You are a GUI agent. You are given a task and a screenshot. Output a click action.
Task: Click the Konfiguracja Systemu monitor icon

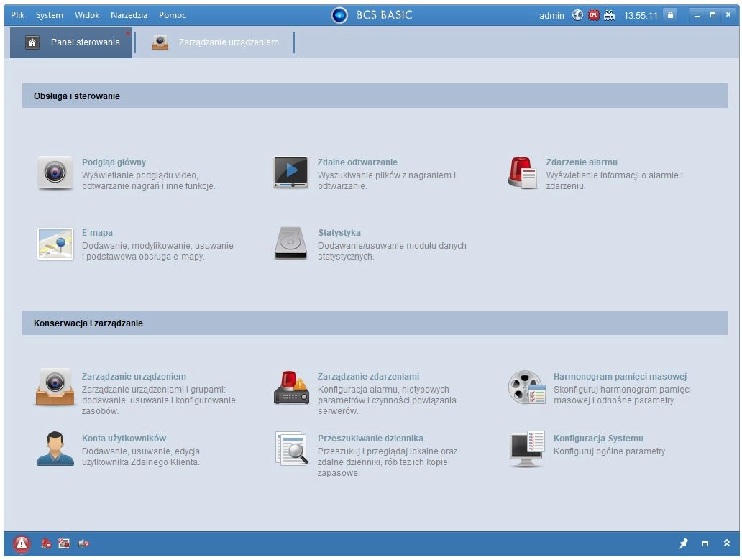[527, 449]
